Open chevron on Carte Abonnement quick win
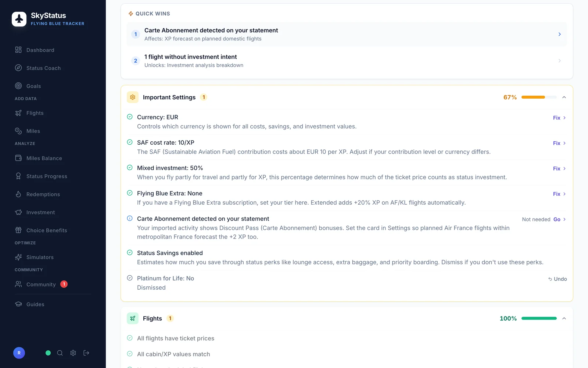588x368 pixels. 560,34
